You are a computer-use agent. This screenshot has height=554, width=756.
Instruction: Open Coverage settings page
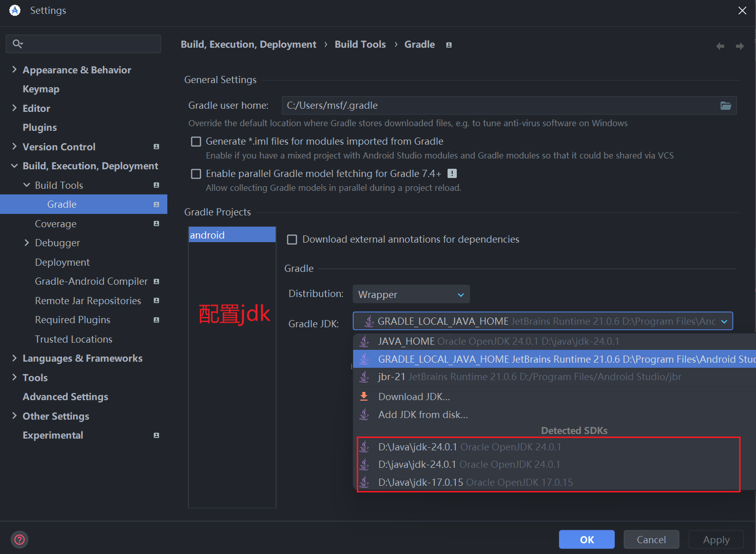(55, 224)
